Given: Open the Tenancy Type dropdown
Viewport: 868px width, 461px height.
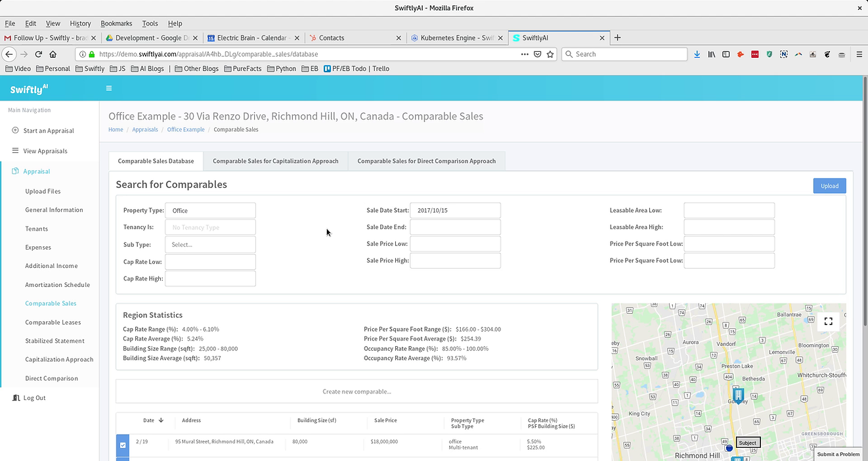Looking at the screenshot, I should coord(210,227).
